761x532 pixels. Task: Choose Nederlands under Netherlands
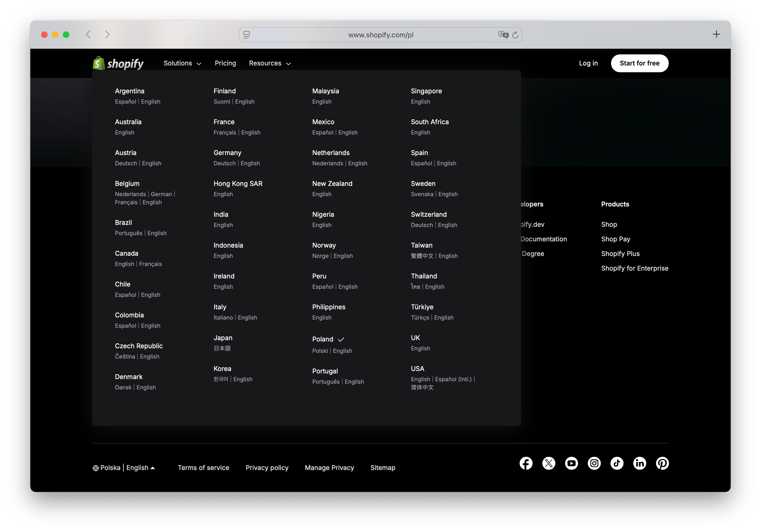pyautogui.click(x=327, y=163)
